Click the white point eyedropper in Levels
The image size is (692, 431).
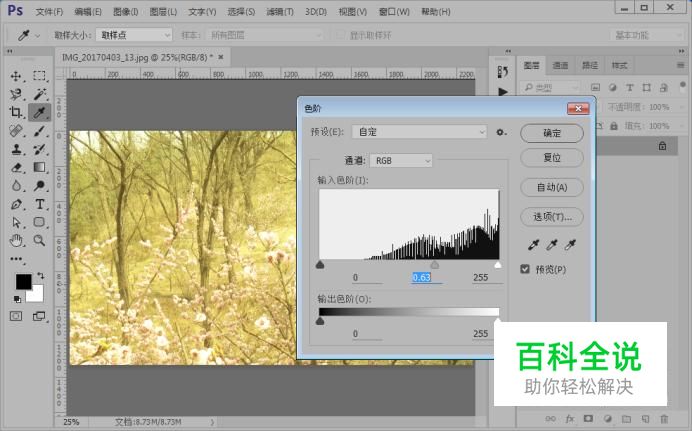click(x=570, y=244)
